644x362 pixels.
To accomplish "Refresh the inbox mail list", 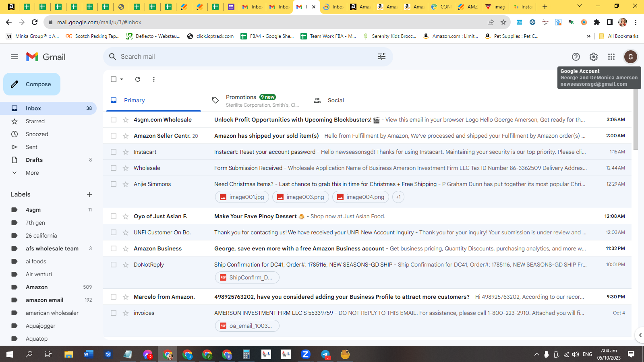I will click(138, 79).
